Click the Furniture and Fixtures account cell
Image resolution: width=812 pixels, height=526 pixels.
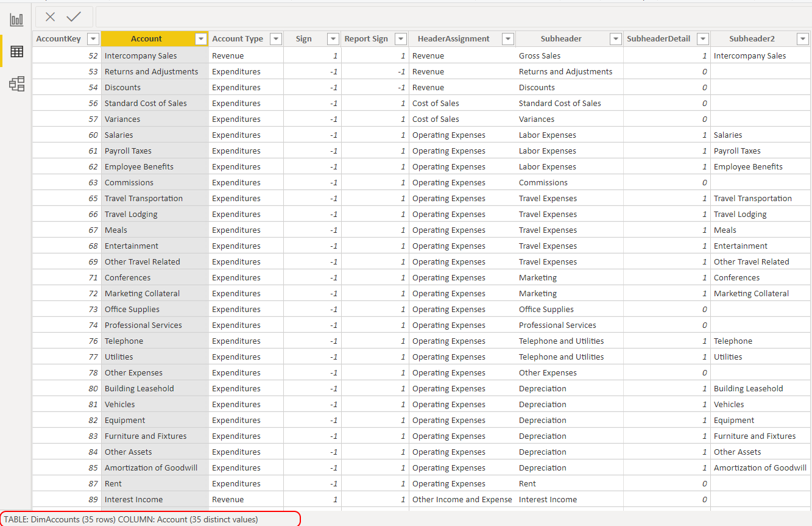tap(155, 436)
